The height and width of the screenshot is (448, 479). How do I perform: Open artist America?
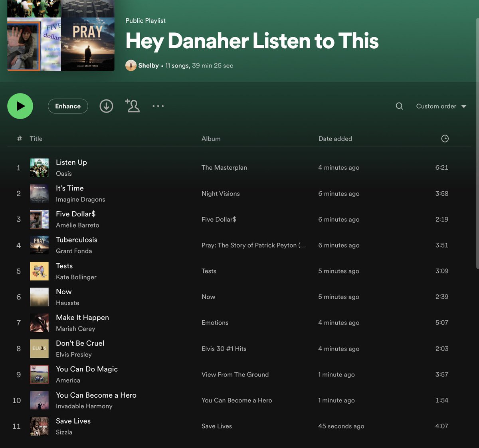coord(68,381)
